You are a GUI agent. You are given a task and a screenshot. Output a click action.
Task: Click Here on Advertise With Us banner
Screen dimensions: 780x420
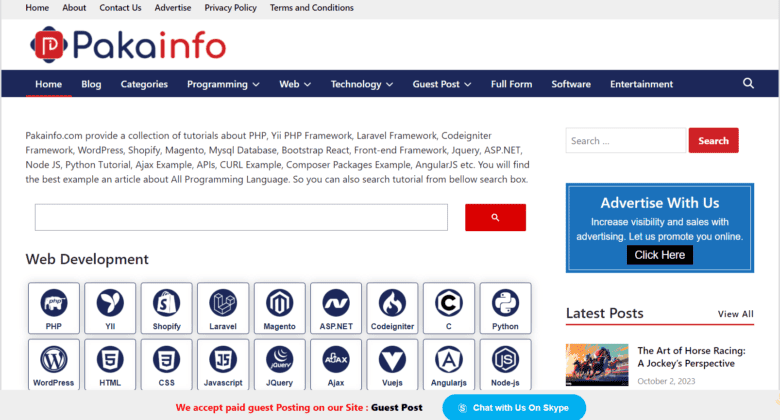tap(660, 255)
